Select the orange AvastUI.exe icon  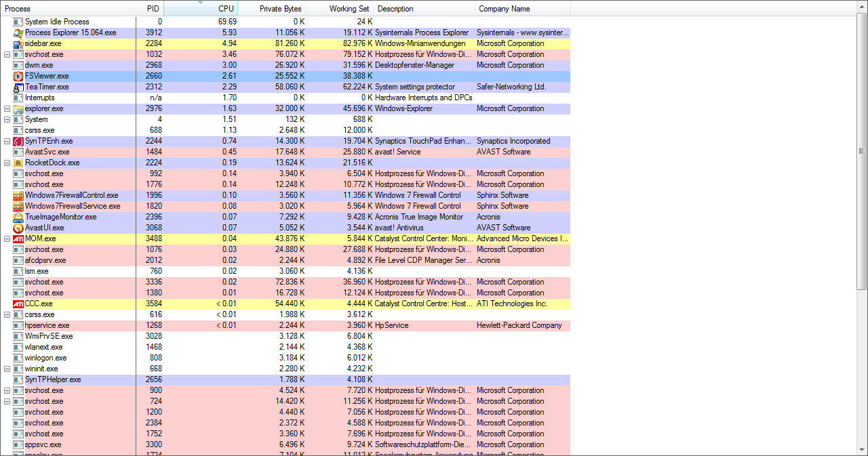(18, 228)
